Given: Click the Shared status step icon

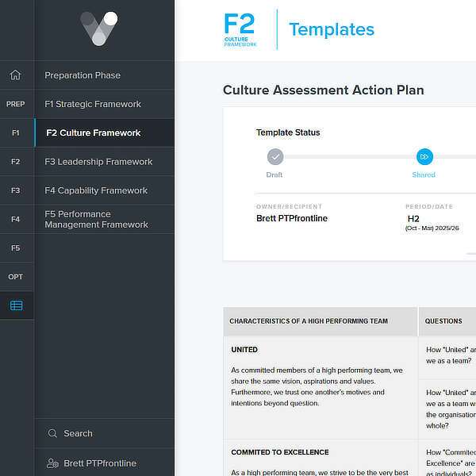Looking at the screenshot, I should click(424, 156).
